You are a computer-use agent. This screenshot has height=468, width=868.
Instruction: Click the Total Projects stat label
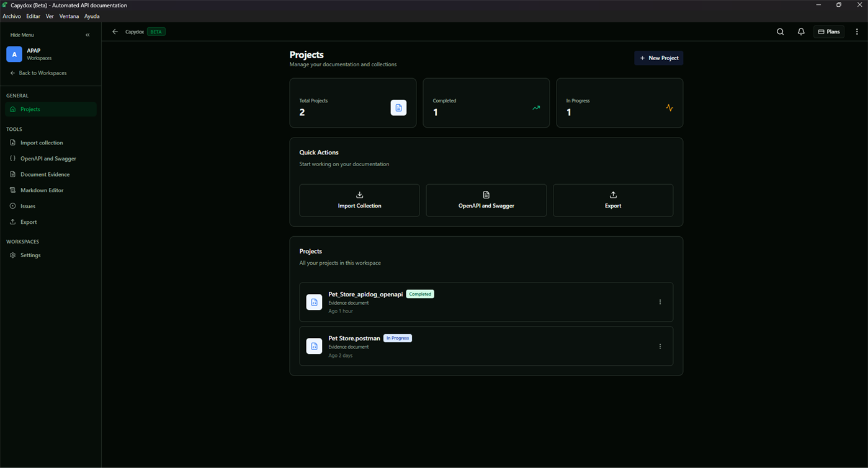[313, 100]
